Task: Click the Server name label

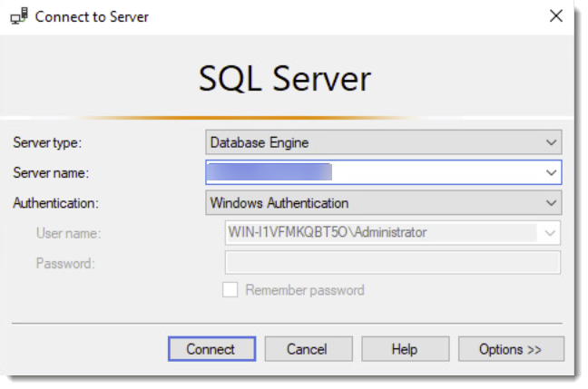Action: pyautogui.click(x=51, y=173)
